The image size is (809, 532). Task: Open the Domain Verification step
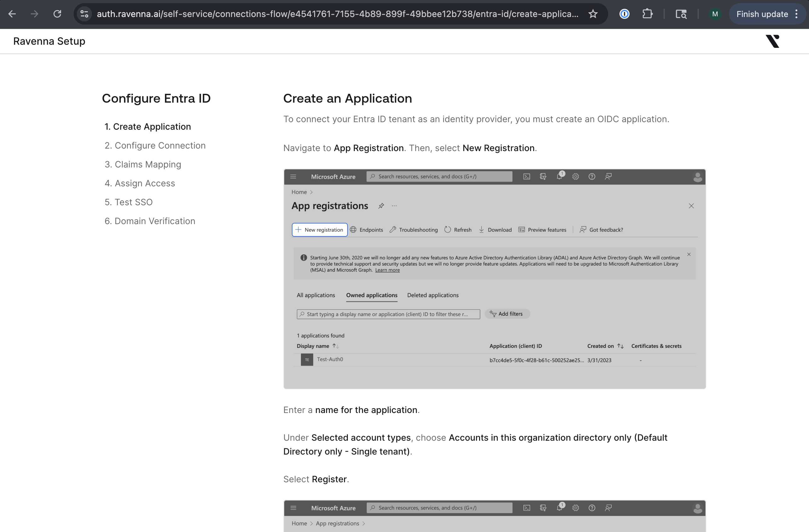pyautogui.click(x=150, y=221)
